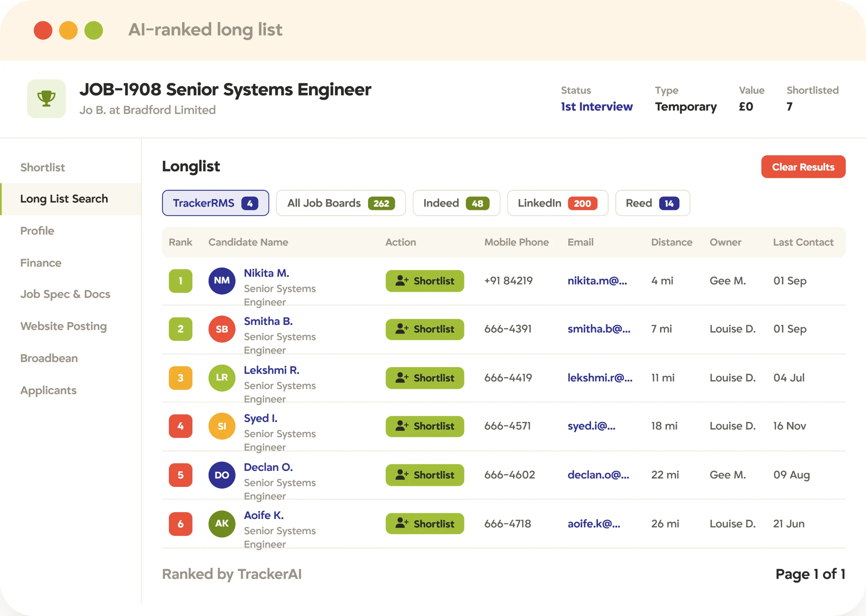The height and width of the screenshot is (616, 866).
Task: Click the green trophy job icon
Action: click(46, 98)
